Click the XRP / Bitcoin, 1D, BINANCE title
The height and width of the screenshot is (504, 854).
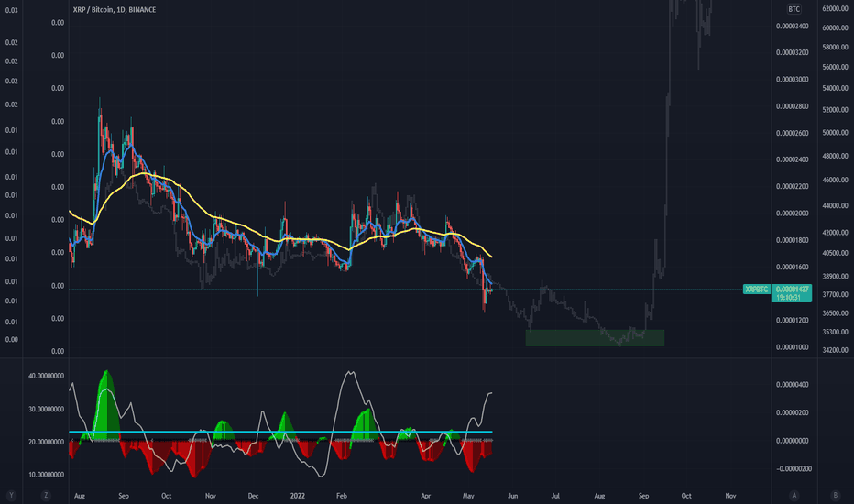(115, 10)
